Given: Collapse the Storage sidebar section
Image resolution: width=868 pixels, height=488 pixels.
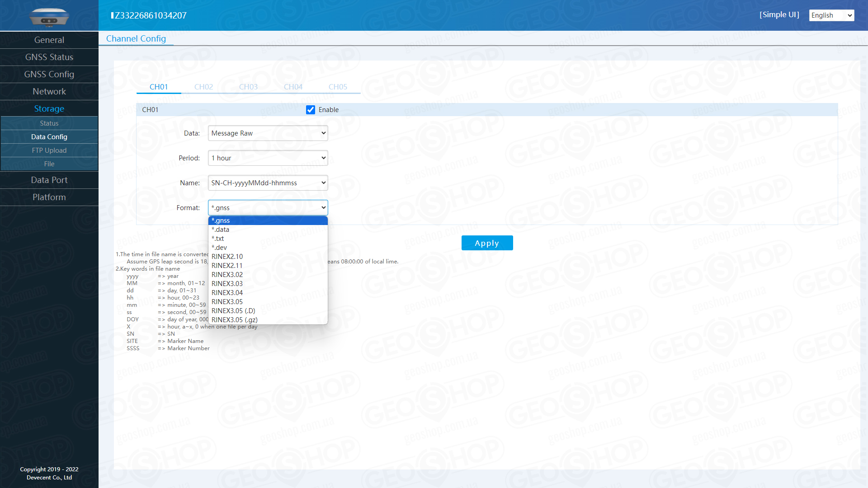Looking at the screenshot, I should tap(49, 108).
